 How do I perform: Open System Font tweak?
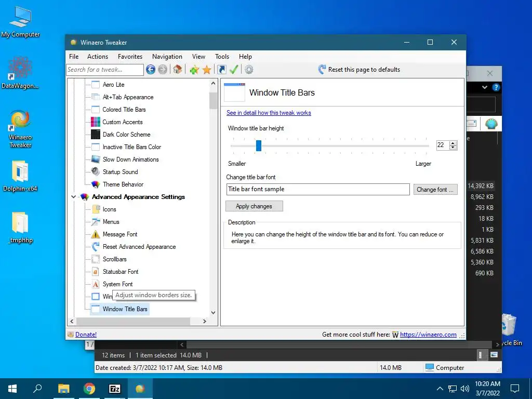click(x=117, y=284)
